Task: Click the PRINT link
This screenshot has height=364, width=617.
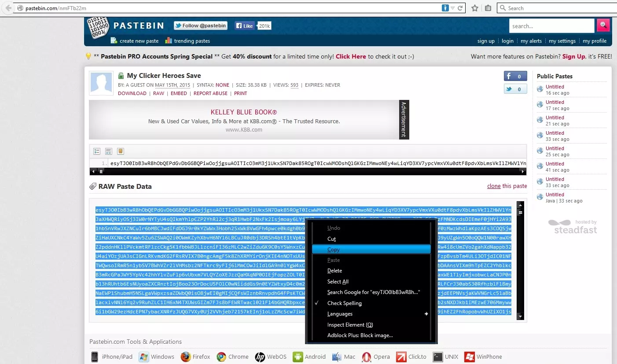Action: click(x=241, y=93)
